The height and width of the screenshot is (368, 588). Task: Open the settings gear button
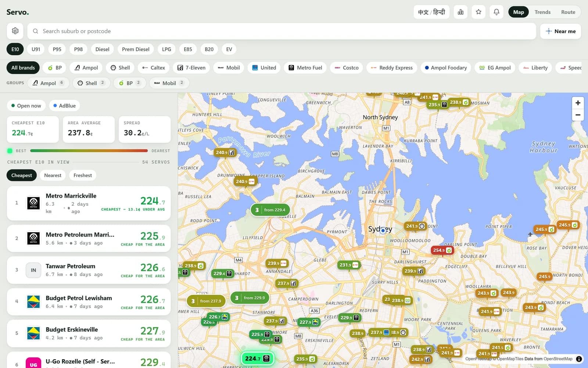click(15, 31)
